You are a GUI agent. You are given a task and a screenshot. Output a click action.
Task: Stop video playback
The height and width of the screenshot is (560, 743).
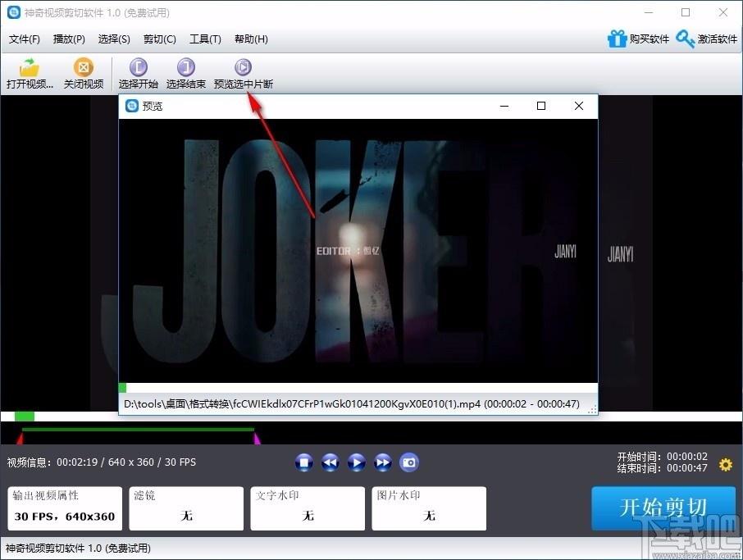303,462
